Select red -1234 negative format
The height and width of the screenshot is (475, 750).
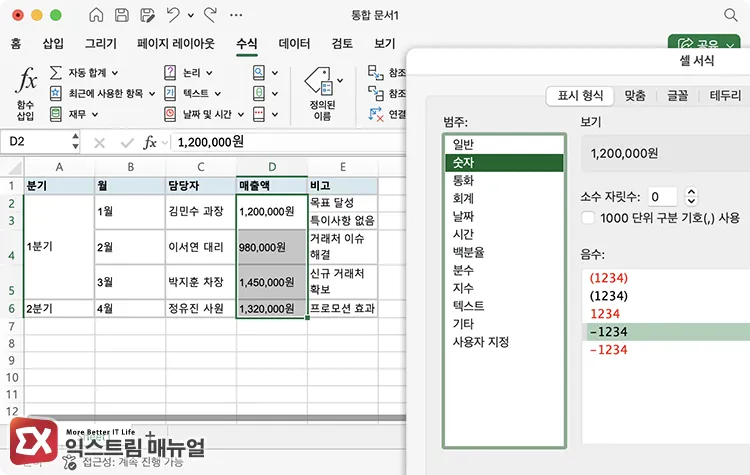coord(608,350)
